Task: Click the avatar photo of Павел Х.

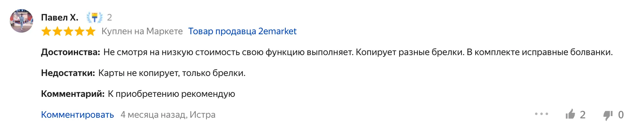Action: click(x=21, y=21)
